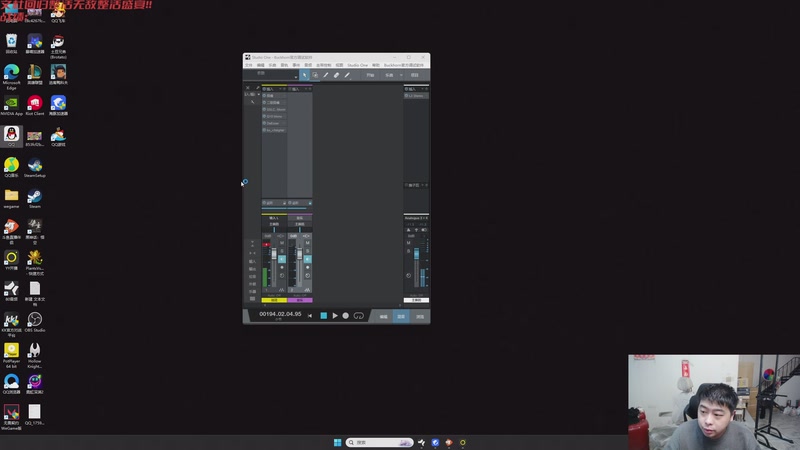Add insert to first channel with plus
Screen dimensions: 800x450
284,89
